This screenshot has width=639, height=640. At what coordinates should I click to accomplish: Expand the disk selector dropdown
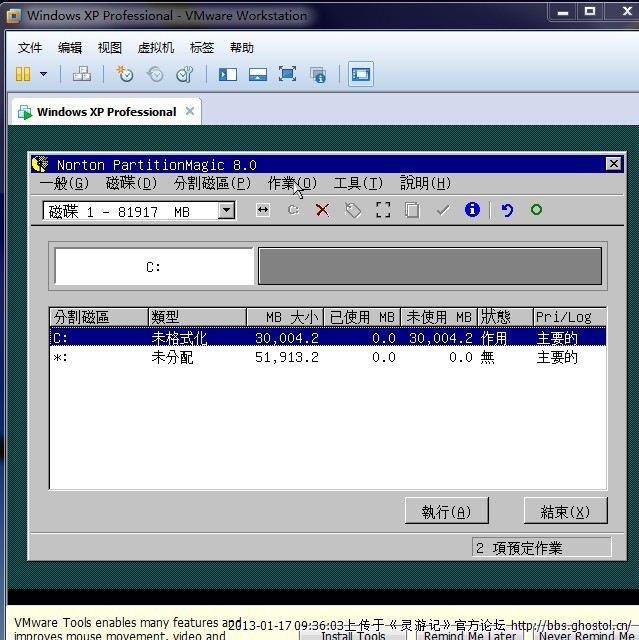tap(227, 211)
